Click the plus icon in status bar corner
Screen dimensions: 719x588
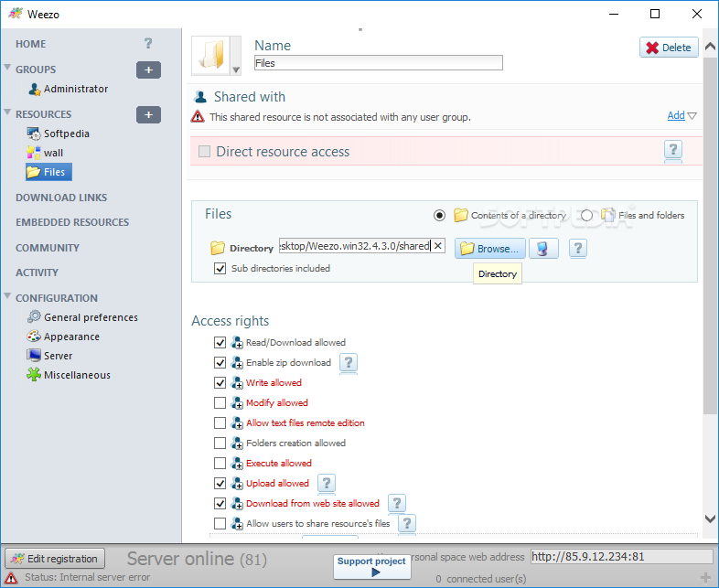pos(705,577)
